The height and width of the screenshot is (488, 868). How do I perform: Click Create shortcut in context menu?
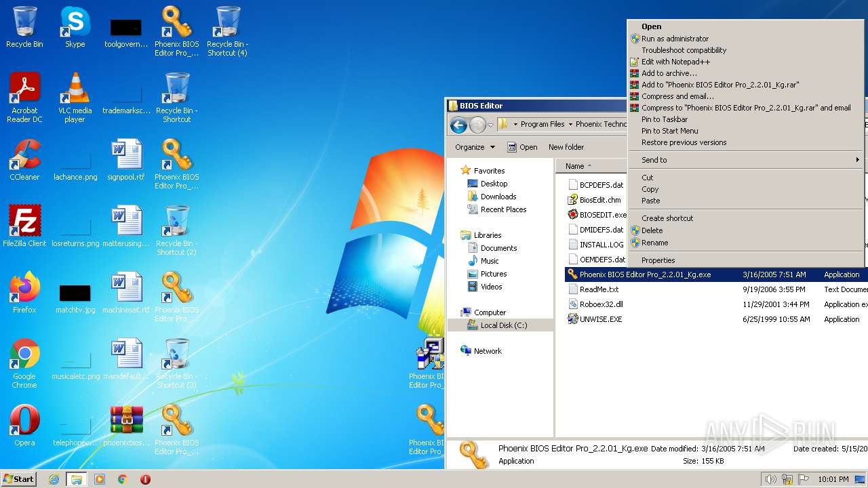coord(667,218)
